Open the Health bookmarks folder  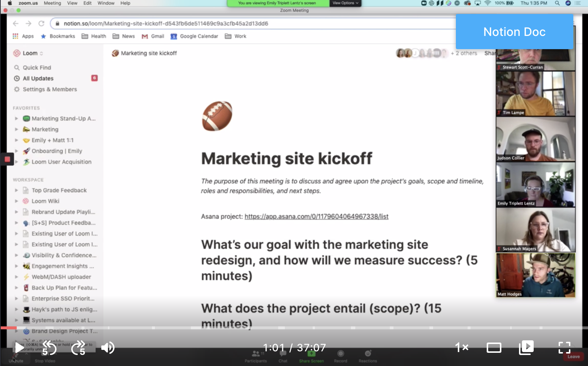[x=94, y=36]
